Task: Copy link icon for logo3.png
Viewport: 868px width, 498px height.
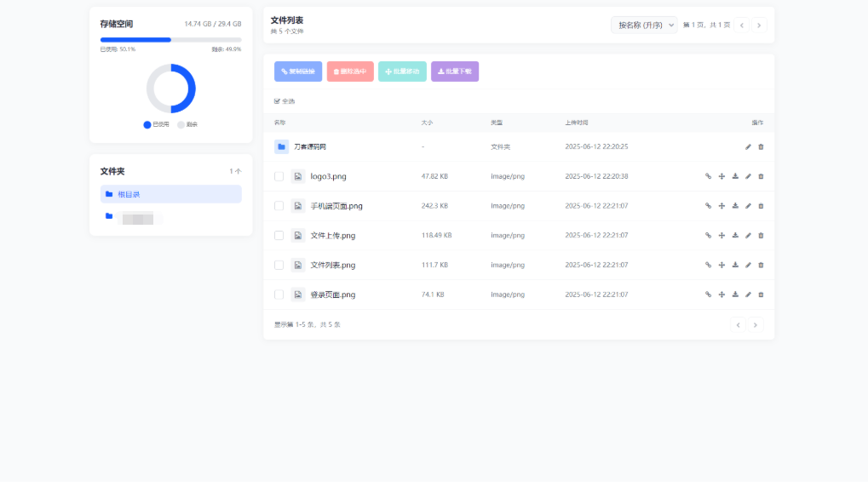Action: click(708, 176)
